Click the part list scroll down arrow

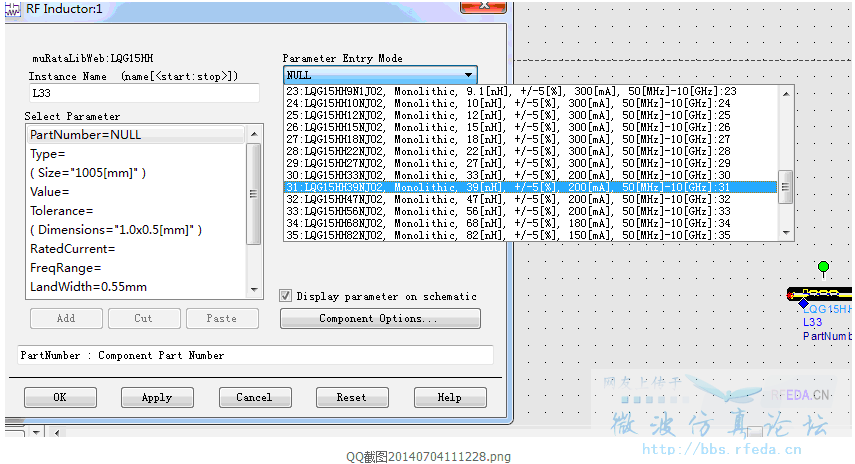click(786, 233)
